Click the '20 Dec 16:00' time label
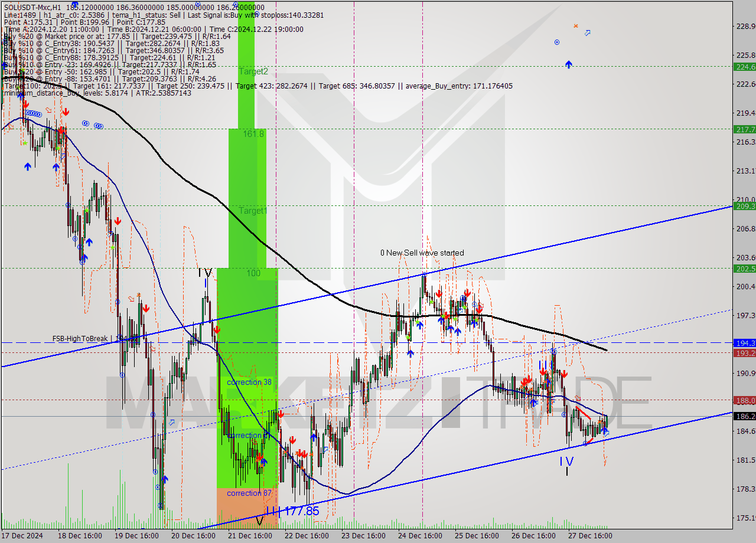 tap(193, 536)
